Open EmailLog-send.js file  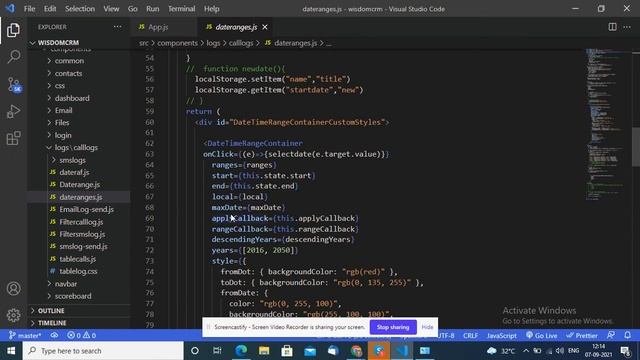(x=86, y=209)
